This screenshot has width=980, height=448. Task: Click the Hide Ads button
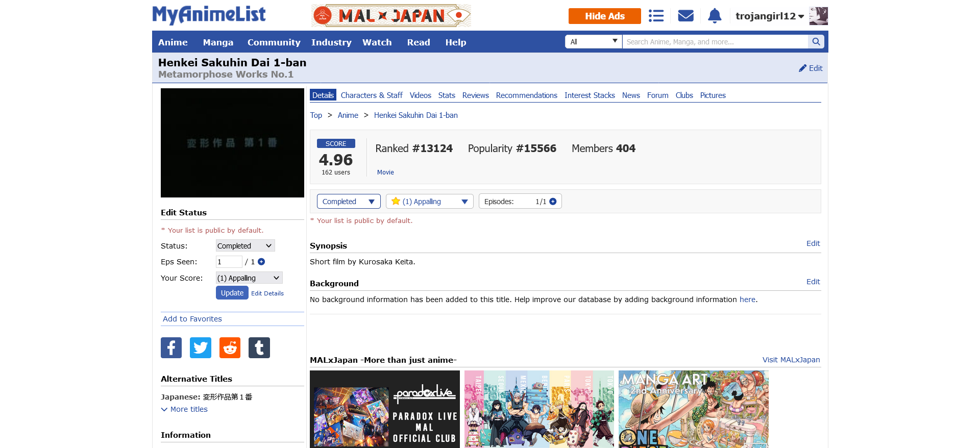click(604, 16)
